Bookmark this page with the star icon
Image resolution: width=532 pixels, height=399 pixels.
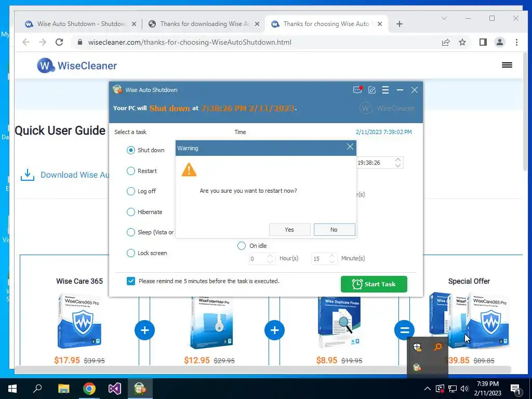click(462, 42)
